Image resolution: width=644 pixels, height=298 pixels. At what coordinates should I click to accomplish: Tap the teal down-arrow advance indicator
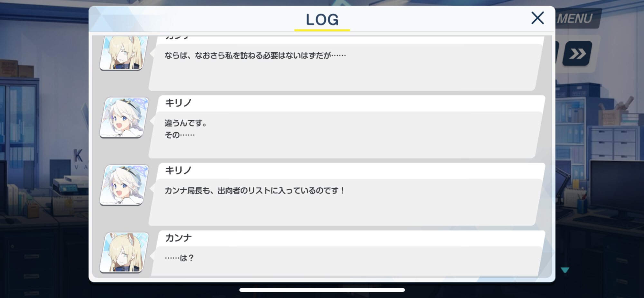coord(565,270)
